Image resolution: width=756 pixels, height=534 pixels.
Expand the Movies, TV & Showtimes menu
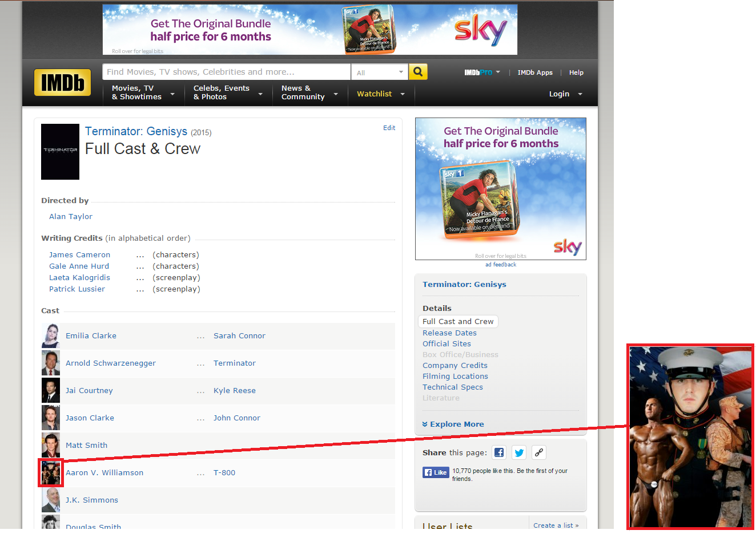coord(143,92)
